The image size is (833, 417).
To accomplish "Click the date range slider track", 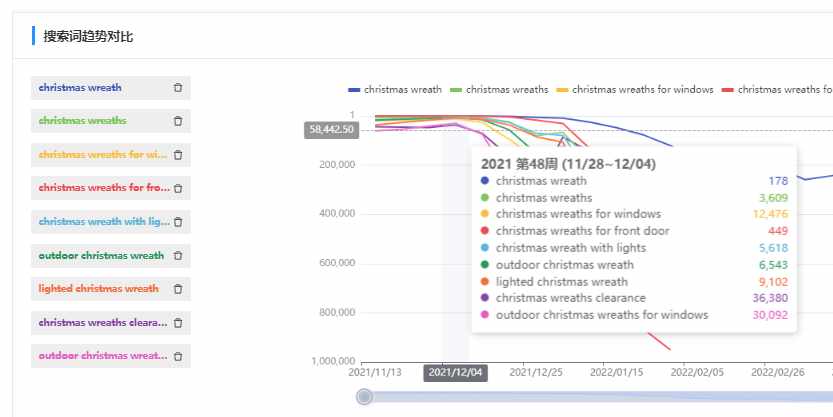I will click(x=599, y=397).
